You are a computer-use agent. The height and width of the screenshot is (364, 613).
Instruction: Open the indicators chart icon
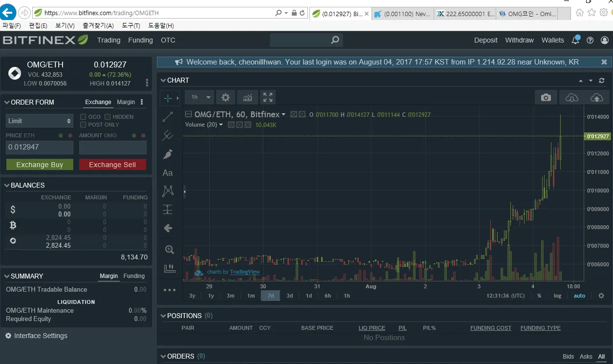pyautogui.click(x=247, y=97)
